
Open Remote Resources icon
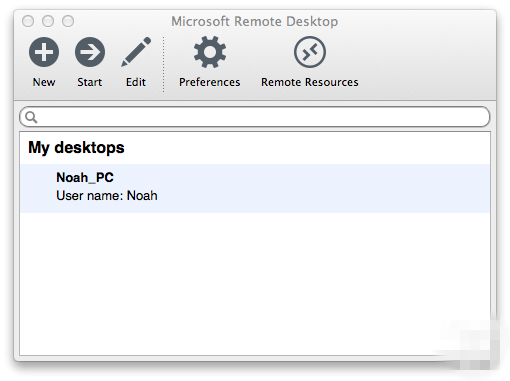pyautogui.click(x=310, y=52)
